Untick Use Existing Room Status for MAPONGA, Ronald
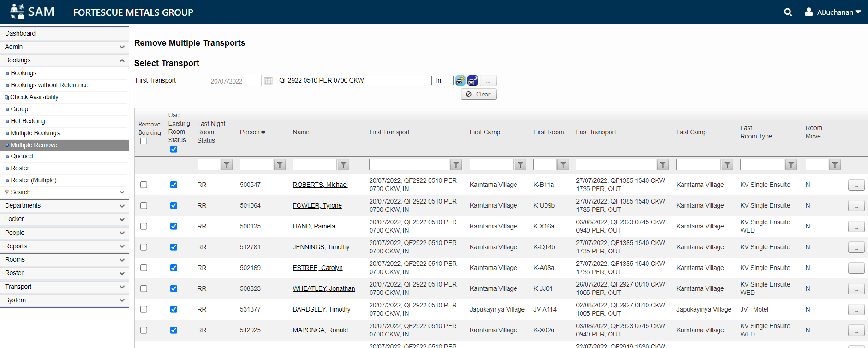The height and width of the screenshot is (348, 868). pyautogui.click(x=174, y=330)
